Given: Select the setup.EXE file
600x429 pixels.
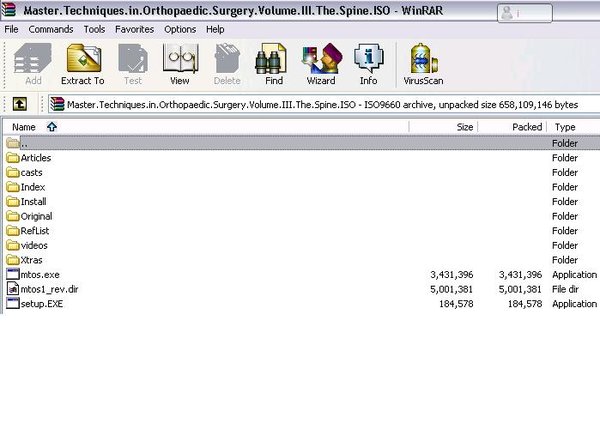Looking at the screenshot, I should pos(41,303).
